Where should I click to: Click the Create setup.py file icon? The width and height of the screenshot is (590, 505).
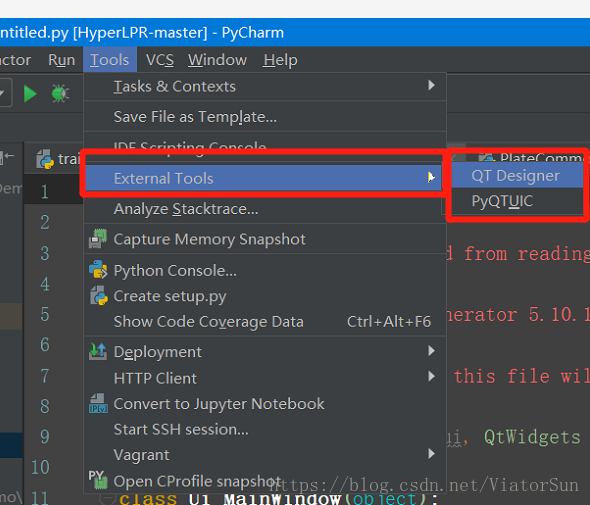[99, 296]
